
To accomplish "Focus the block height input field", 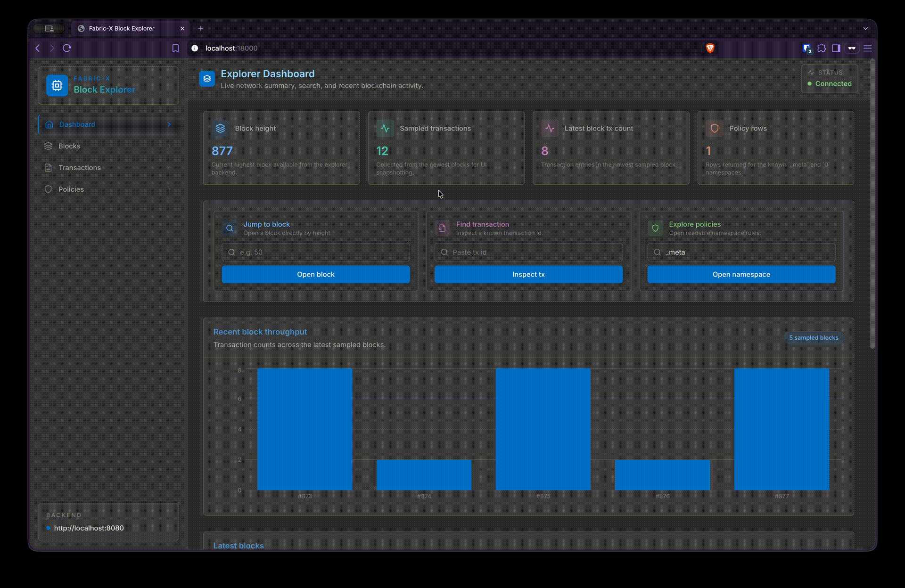I will (316, 252).
